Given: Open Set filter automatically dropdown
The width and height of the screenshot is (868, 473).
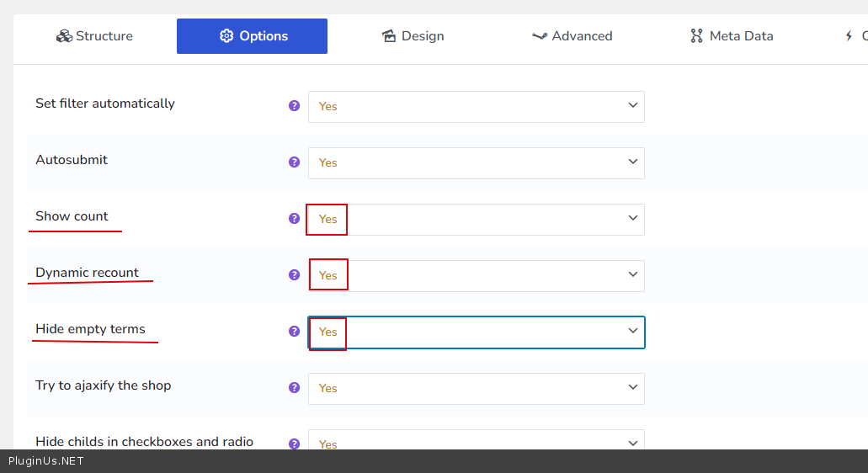Looking at the screenshot, I should [476, 107].
